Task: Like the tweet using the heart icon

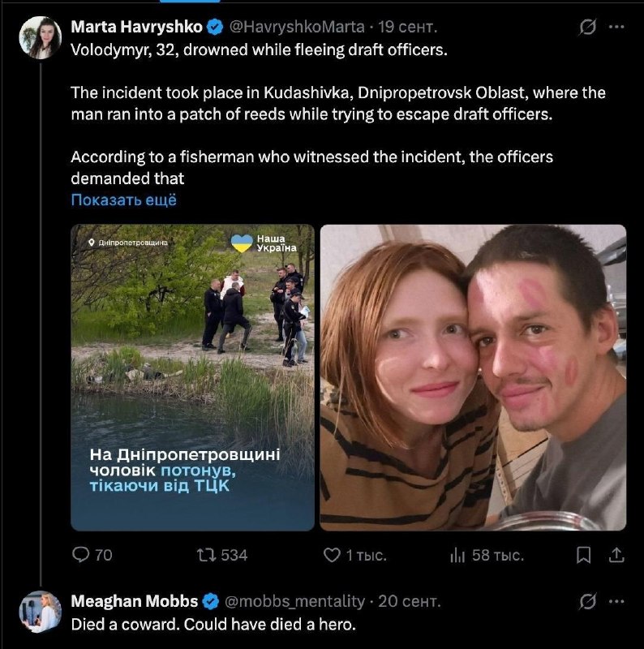Action: (x=332, y=555)
